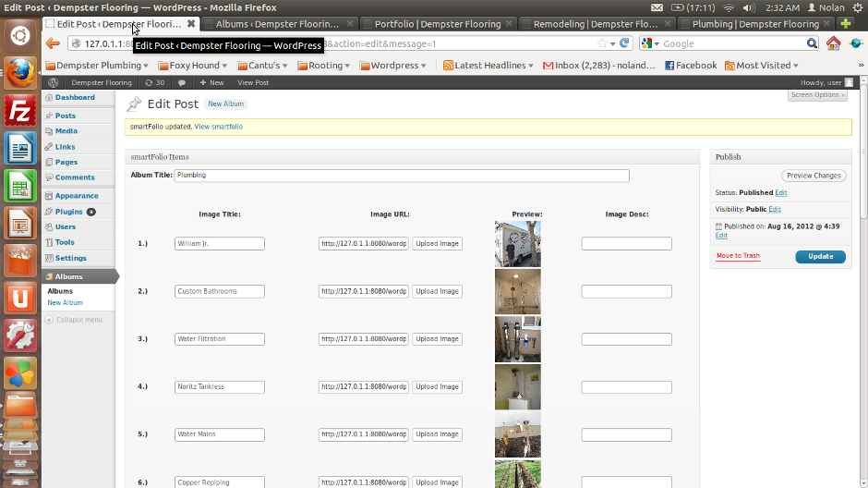Click the Preview Changes button
Screen dimensions: 868x488
click(814, 176)
